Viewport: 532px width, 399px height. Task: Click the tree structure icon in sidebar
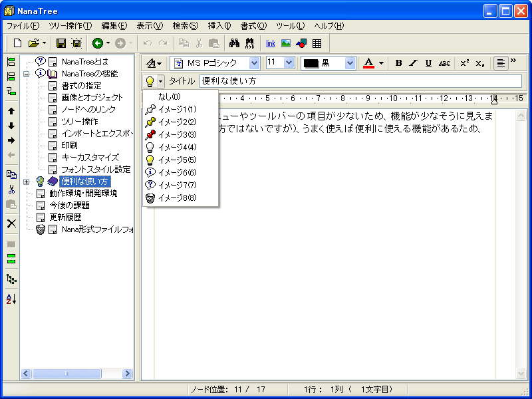coord(11,279)
